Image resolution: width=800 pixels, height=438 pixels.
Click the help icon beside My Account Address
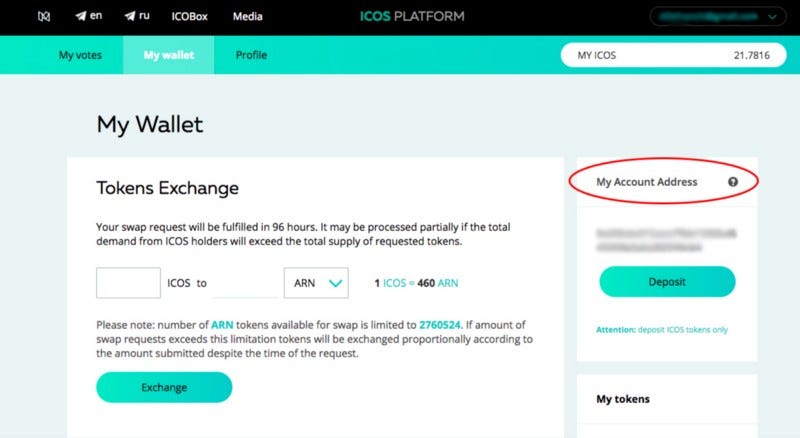coord(733,182)
